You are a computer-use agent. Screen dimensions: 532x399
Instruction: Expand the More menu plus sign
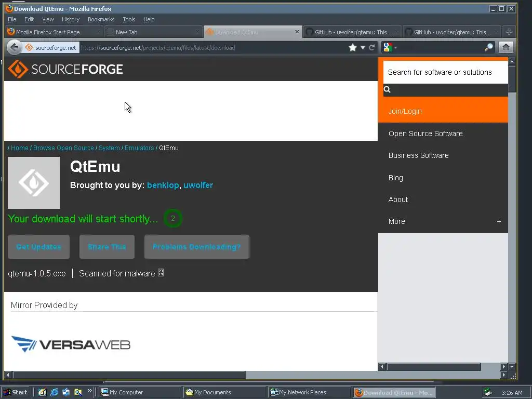point(499,221)
